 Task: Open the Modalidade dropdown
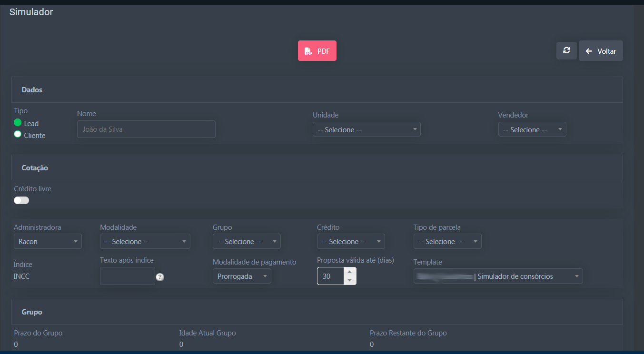[x=145, y=242]
